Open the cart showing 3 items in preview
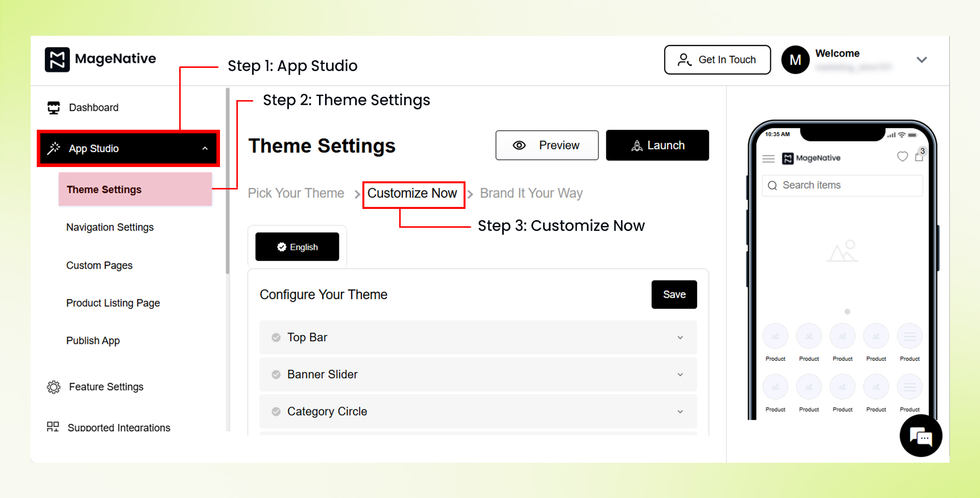Viewport: 980px width, 498px height. point(920,158)
